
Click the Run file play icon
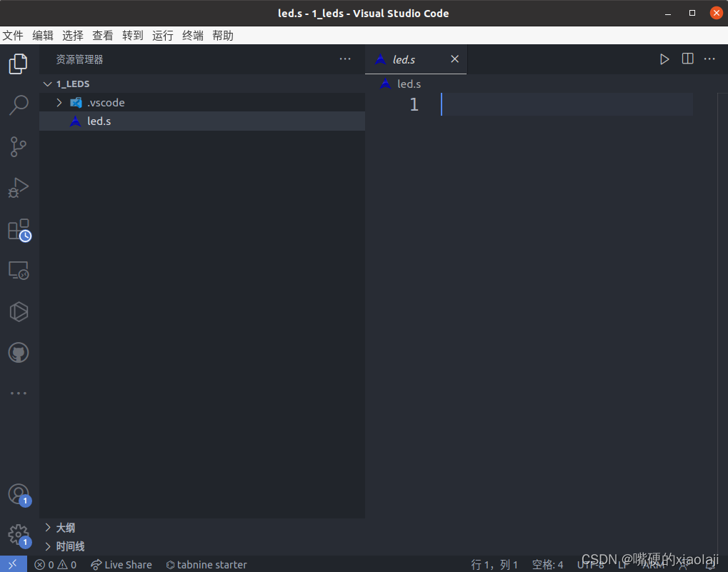point(664,59)
